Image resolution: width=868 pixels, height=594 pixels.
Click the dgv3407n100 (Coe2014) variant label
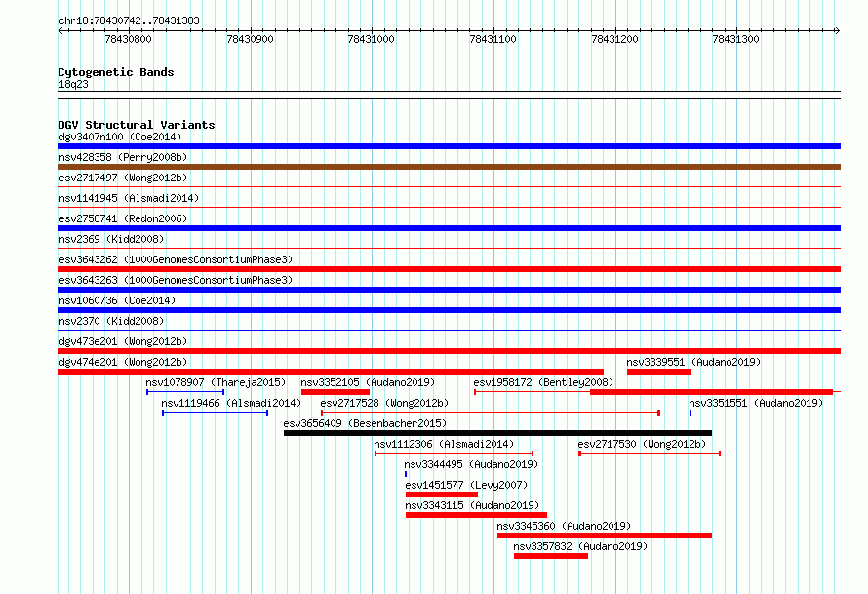120,137
